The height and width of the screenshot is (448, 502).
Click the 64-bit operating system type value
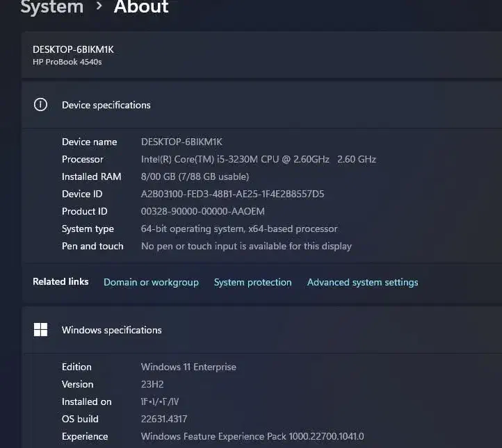coord(239,229)
